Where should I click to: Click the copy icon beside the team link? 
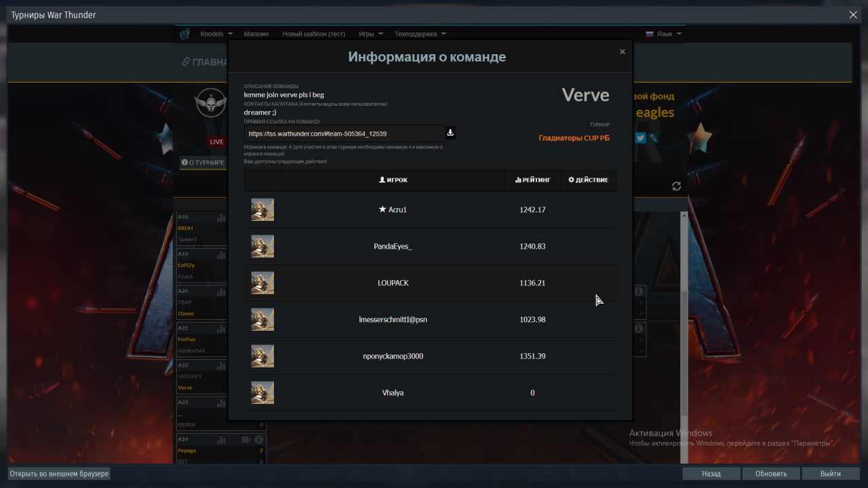pyautogui.click(x=450, y=133)
